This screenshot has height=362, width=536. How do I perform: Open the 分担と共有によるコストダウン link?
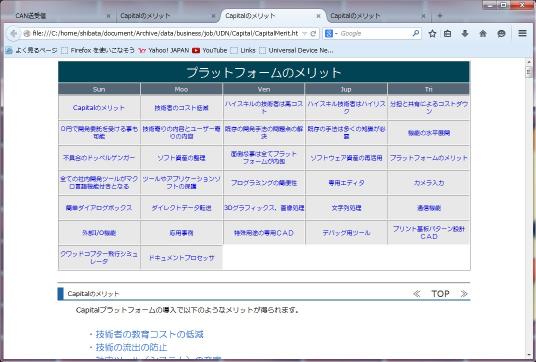(x=429, y=107)
